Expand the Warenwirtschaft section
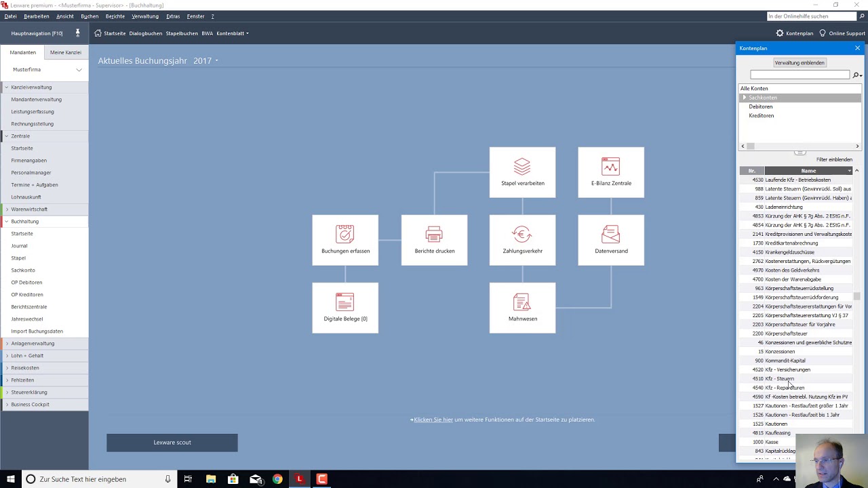The image size is (868, 488). (x=7, y=209)
